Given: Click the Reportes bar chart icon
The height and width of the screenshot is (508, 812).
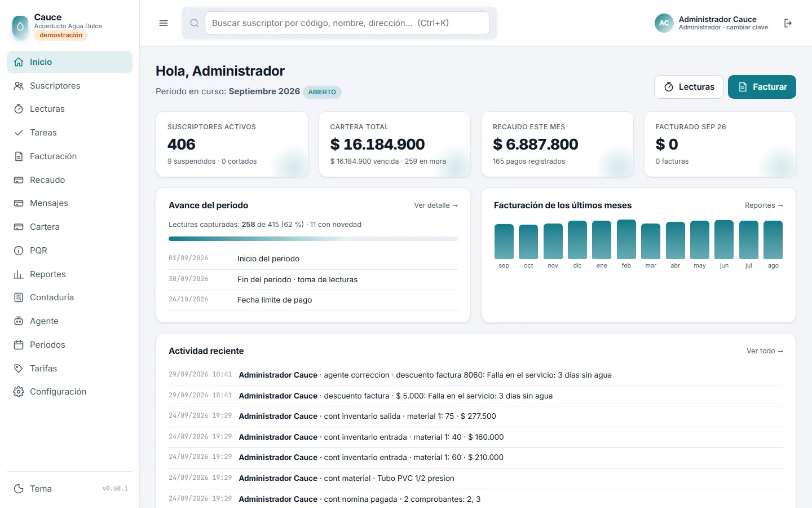Looking at the screenshot, I should [x=19, y=274].
